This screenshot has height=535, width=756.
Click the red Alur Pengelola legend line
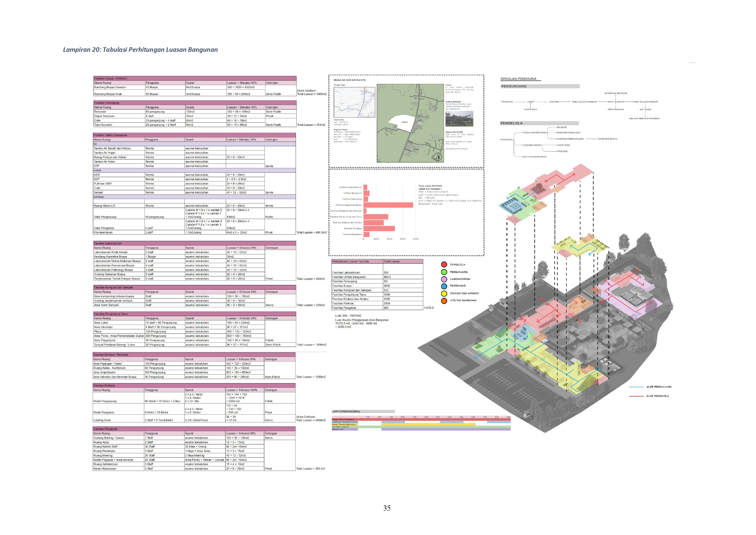[636, 396]
